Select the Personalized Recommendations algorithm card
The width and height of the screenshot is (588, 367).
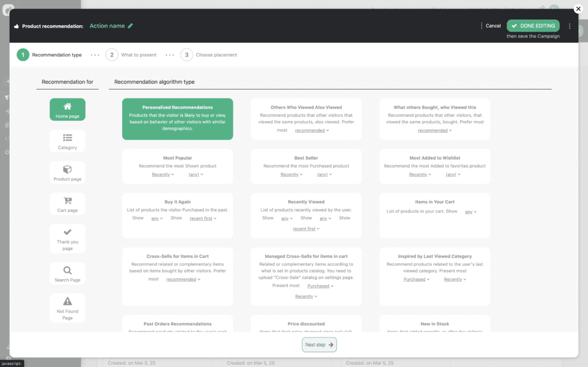click(x=177, y=119)
